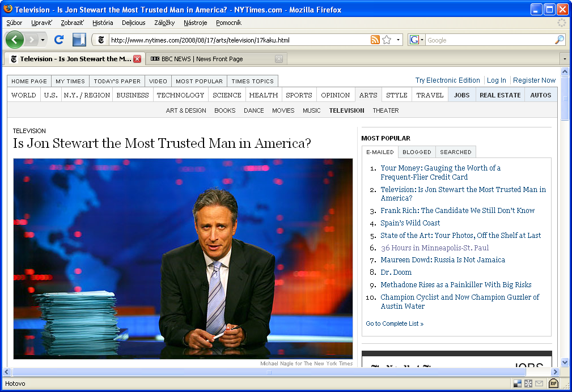Go back with the green Back arrow
The image size is (572, 392).
point(15,40)
